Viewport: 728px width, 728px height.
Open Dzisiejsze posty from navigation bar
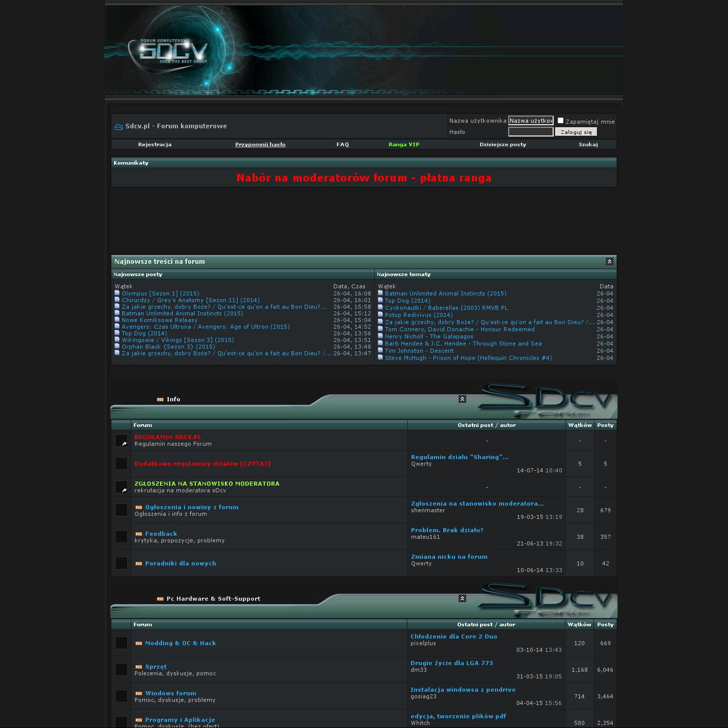(503, 145)
